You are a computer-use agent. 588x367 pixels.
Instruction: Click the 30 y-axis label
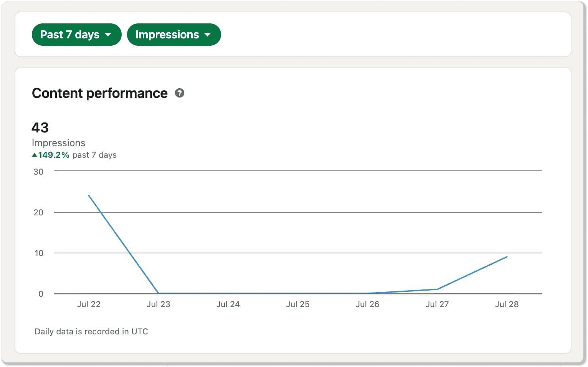coord(38,172)
